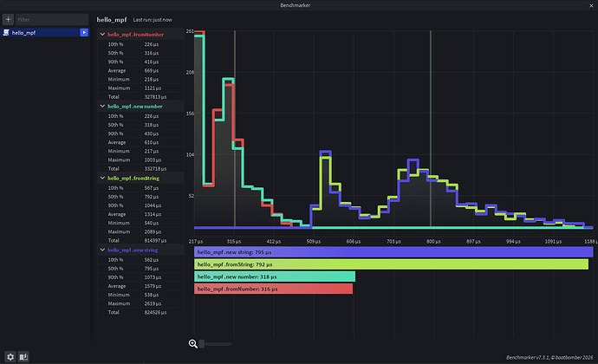Open documentation book icon
The height and width of the screenshot is (364, 598).
point(23,357)
